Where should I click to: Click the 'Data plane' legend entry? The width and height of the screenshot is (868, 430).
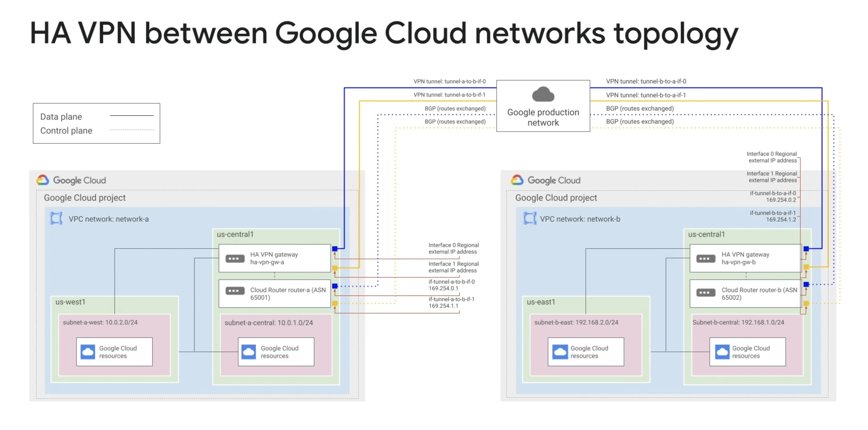(61, 117)
